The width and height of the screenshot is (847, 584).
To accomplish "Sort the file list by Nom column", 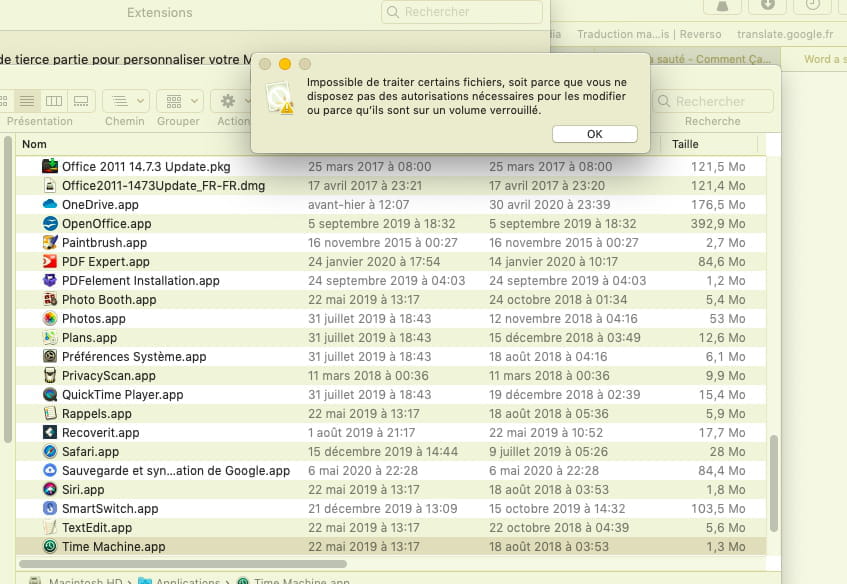I will [x=34, y=144].
